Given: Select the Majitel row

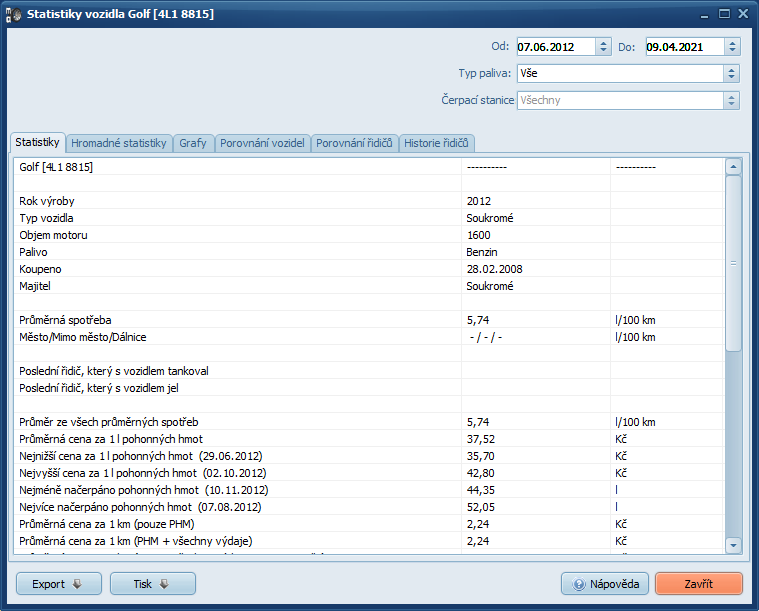Looking at the screenshot, I should pos(369,286).
